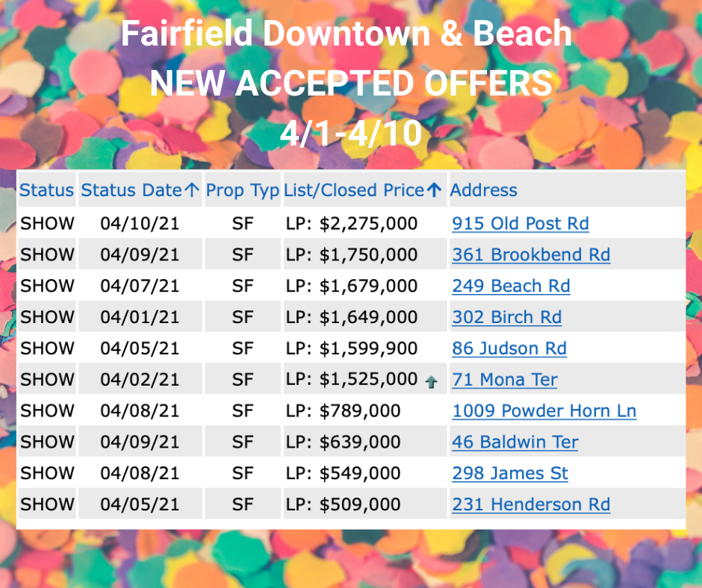
Task: Open the 46 Baldwin Ter listing
Action: tap(515, 442)
